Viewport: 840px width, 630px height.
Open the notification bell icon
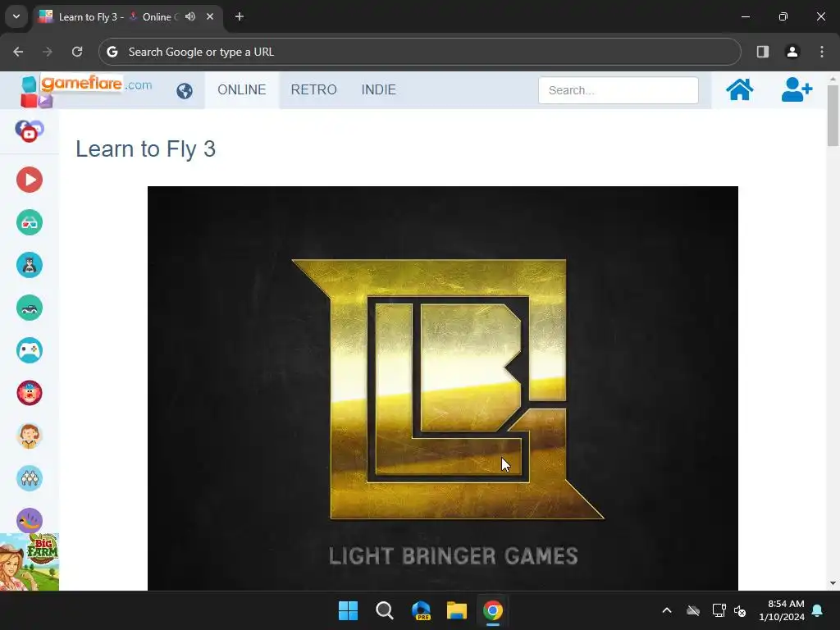(818, 610)
